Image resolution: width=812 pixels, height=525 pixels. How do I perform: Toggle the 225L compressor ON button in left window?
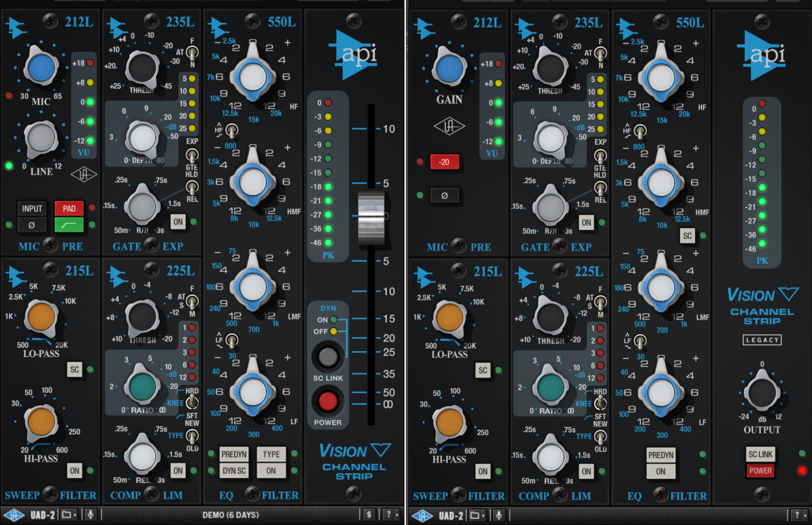[x=178, y=470]
